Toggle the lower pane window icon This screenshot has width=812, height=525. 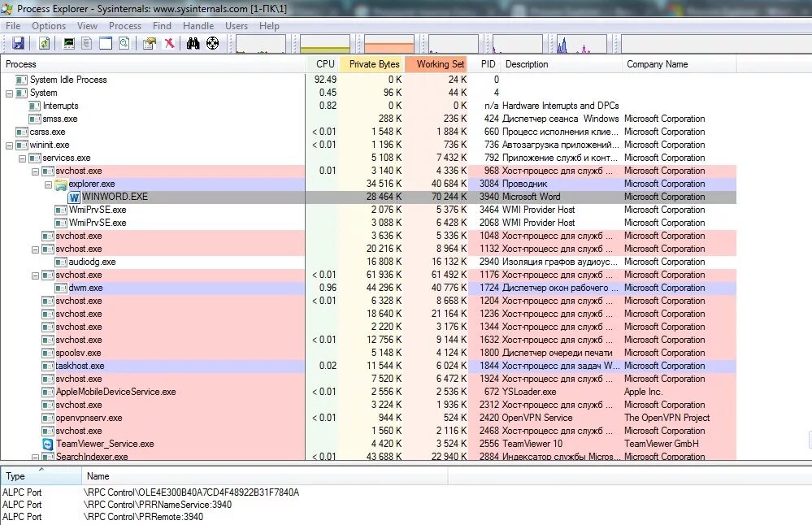coord(106,44)
